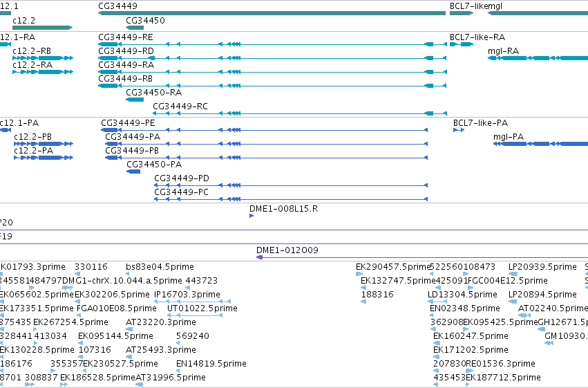Open EST EK290457.5prime
Screen dimensions: 588x388
tap(392, 267)
